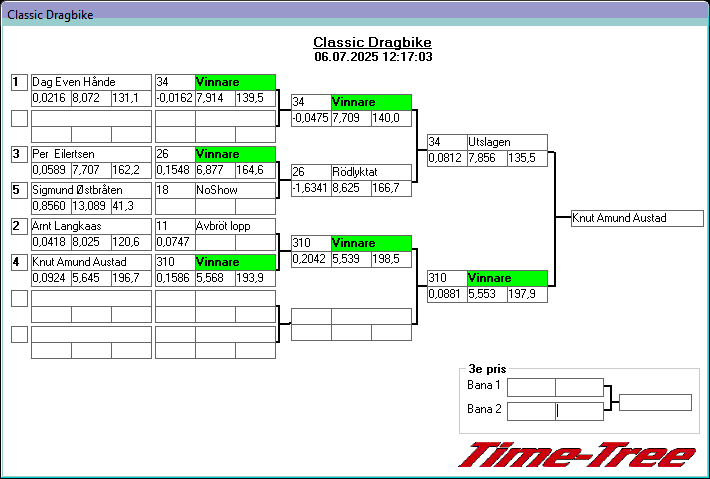Viewport: 710px width, 479px height.
Task: Click elapsed time 8,025
Action: pyautogui.click(x=91, y=242)
